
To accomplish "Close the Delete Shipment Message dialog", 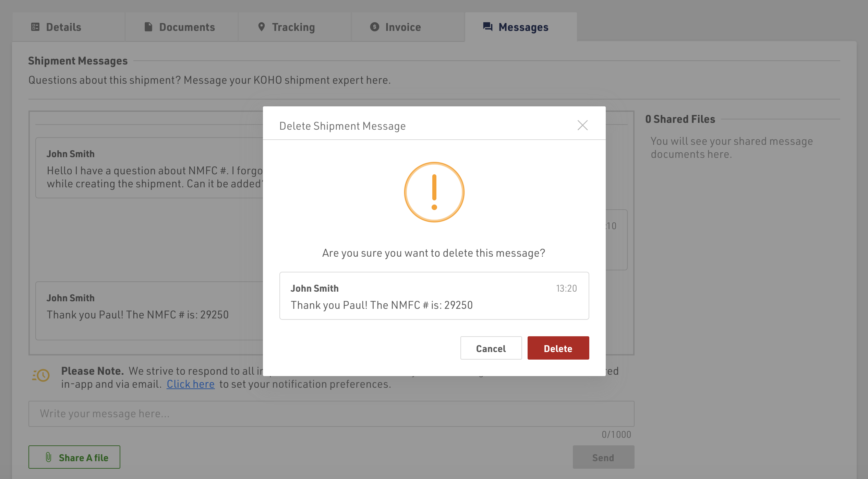I will coord(582,125).
